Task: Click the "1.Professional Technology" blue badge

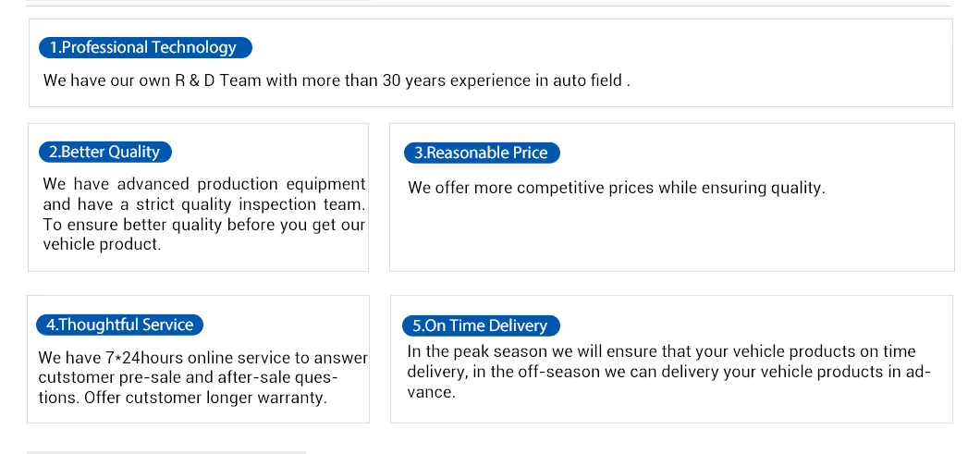Action: click(145, 47)
